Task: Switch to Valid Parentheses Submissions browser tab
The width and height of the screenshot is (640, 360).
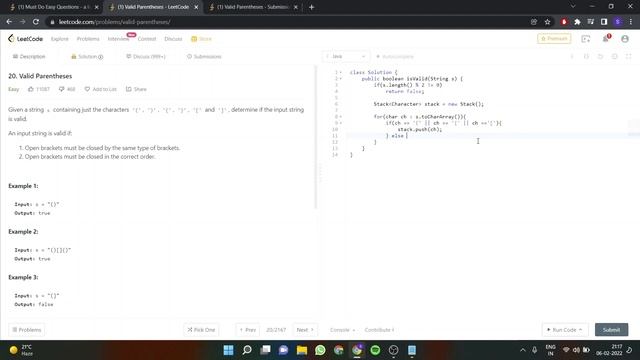Action: pos(253,7)
